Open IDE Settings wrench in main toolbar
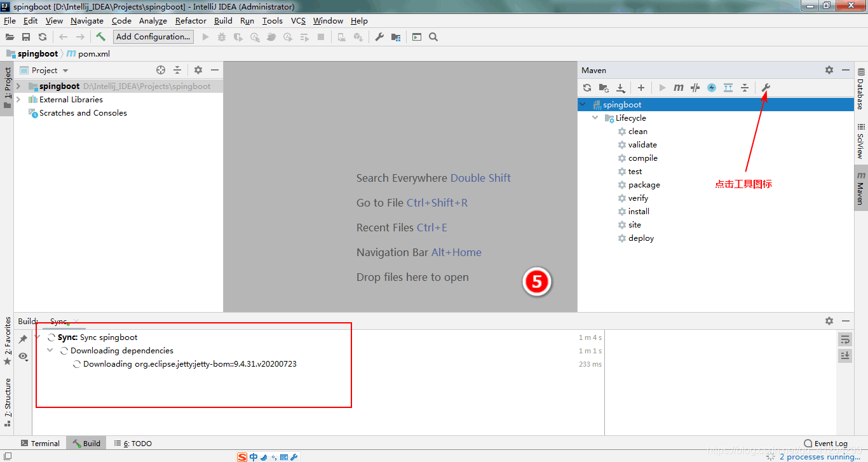 tap(379, 37)
